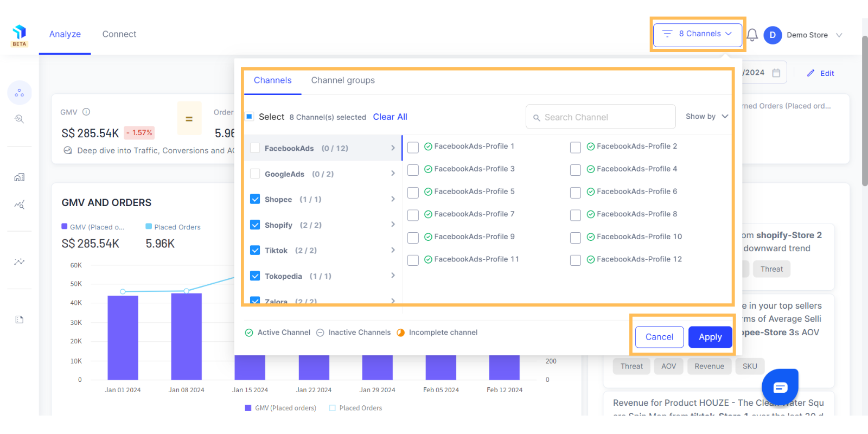Click the deep dive icon under GMV

click(x=68, y=150)
